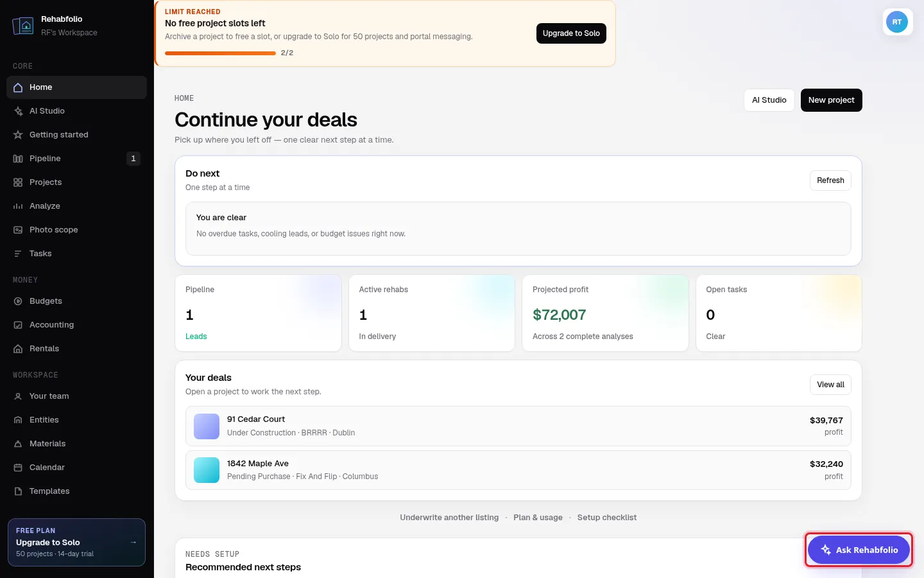Open Setup checklist link
The width and height of the screenshot is (924, 578).
[x=607, y=518]
